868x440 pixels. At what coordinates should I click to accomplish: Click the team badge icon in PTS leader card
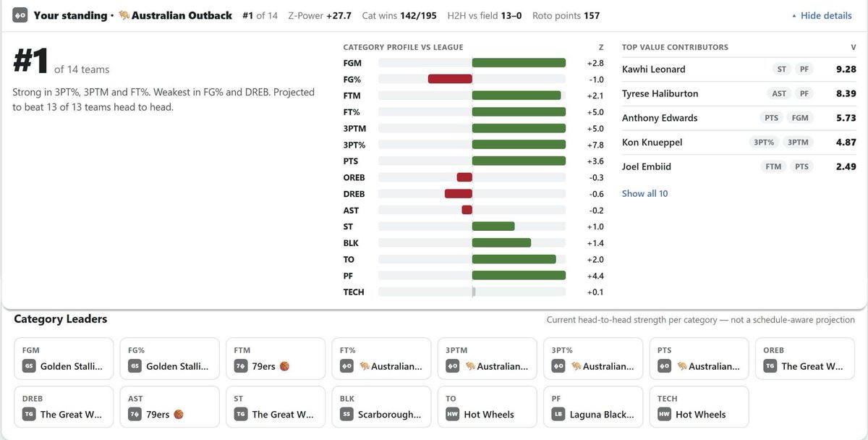664,366
